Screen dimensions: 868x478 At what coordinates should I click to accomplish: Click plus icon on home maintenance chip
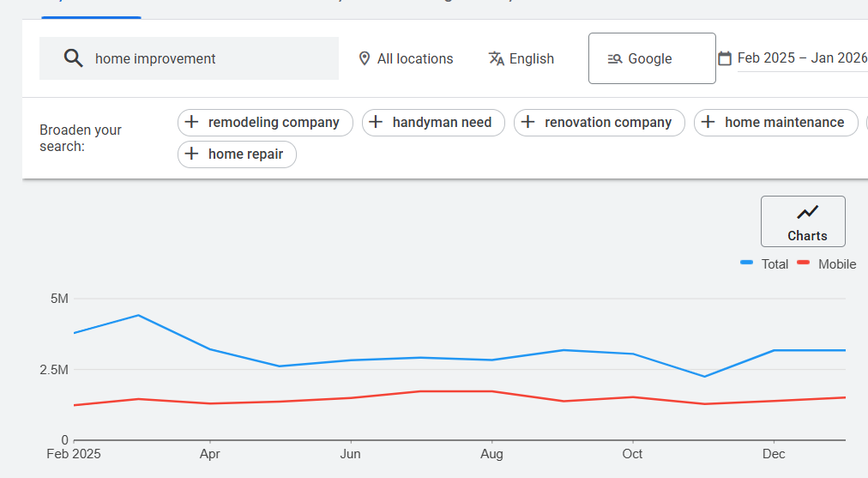click(708, 122)
